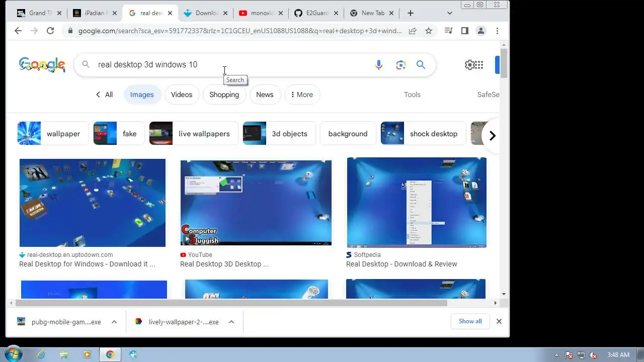Click the URL address bar
Screen dimensions: 644x362
[240, 31]
